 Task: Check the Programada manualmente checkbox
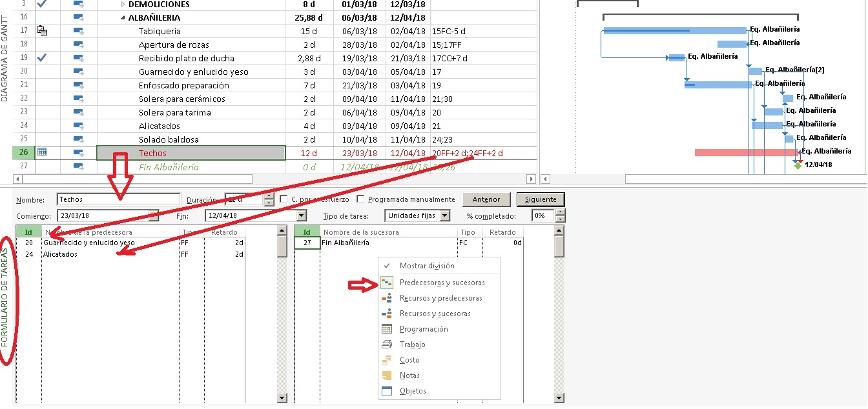point(360,199)
